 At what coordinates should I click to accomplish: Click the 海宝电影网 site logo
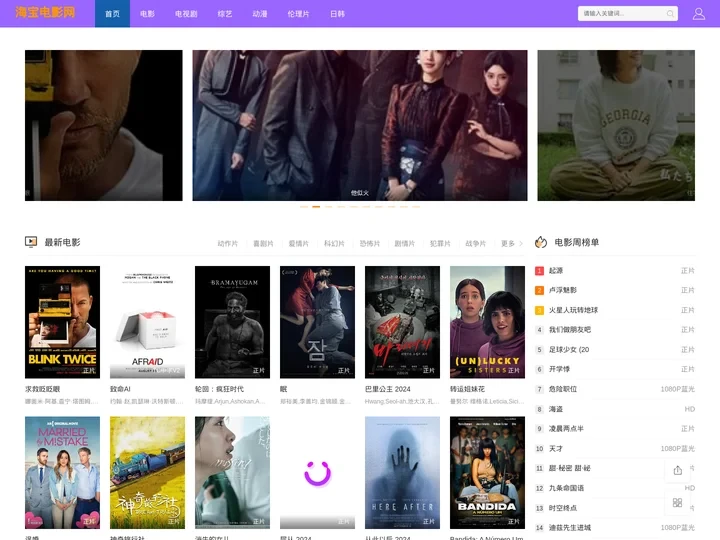pos(45,12)
